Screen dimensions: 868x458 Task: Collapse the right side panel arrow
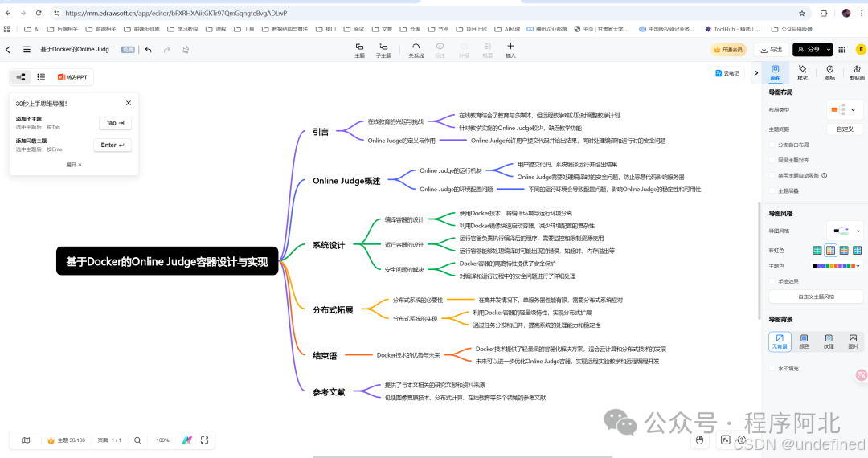point(756,73)
